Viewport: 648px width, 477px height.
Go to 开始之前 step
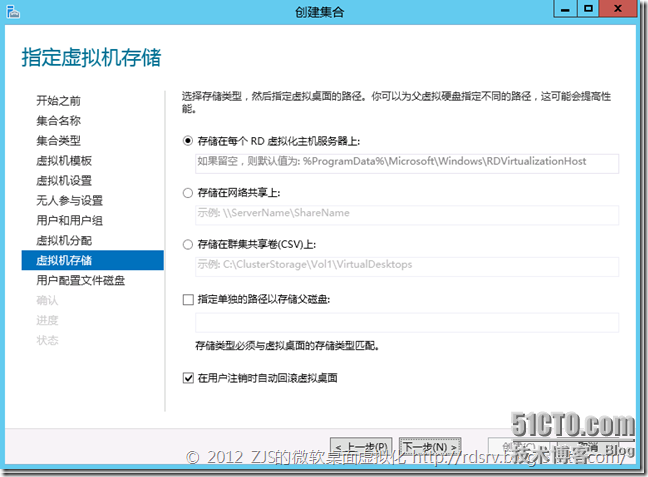point(58,100)
